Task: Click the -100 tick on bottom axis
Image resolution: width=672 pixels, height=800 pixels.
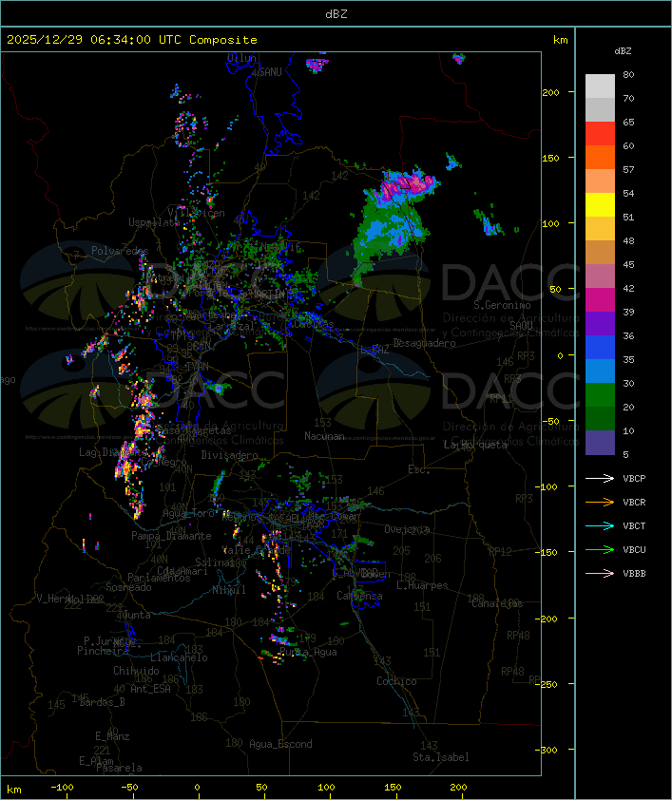Action: point(62,788)
